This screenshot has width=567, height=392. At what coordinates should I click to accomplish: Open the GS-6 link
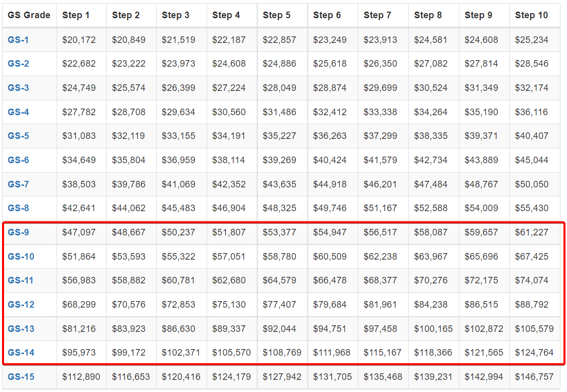point(18,160)
